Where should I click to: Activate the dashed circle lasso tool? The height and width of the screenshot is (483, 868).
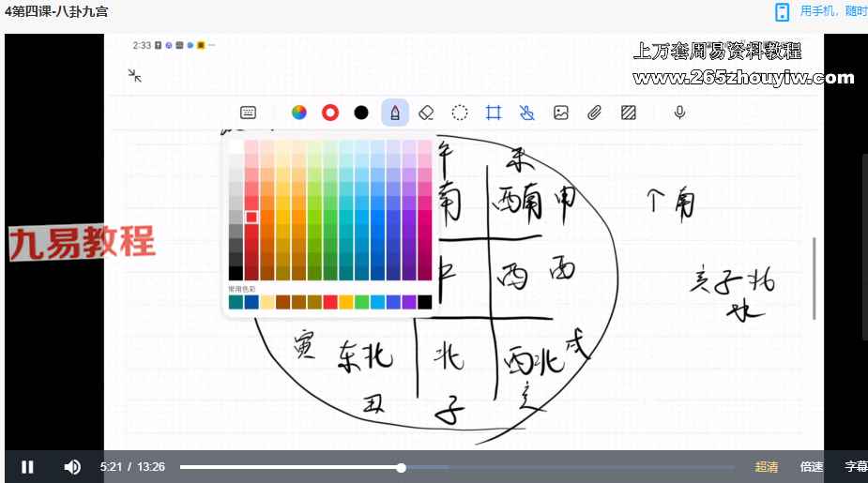click(460, 113)
